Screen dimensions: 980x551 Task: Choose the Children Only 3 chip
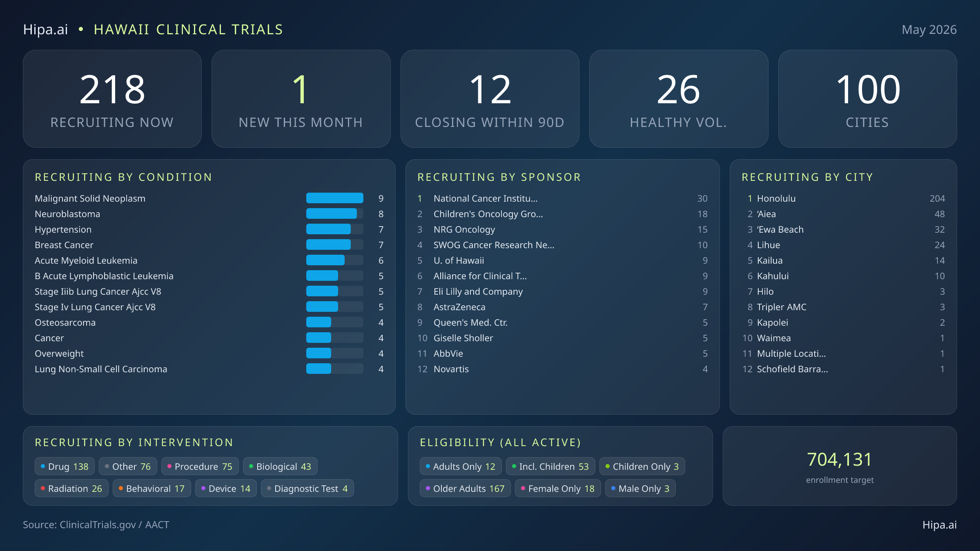coord(642,467)
